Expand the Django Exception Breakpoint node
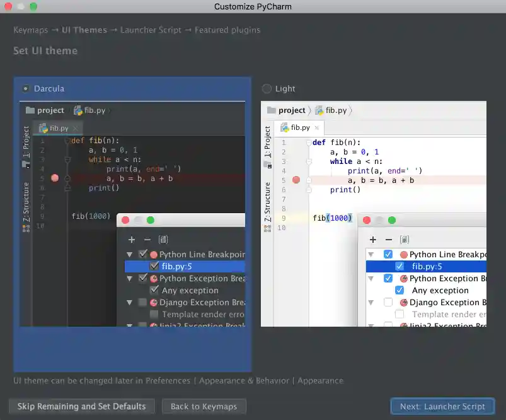 (130, 303)
